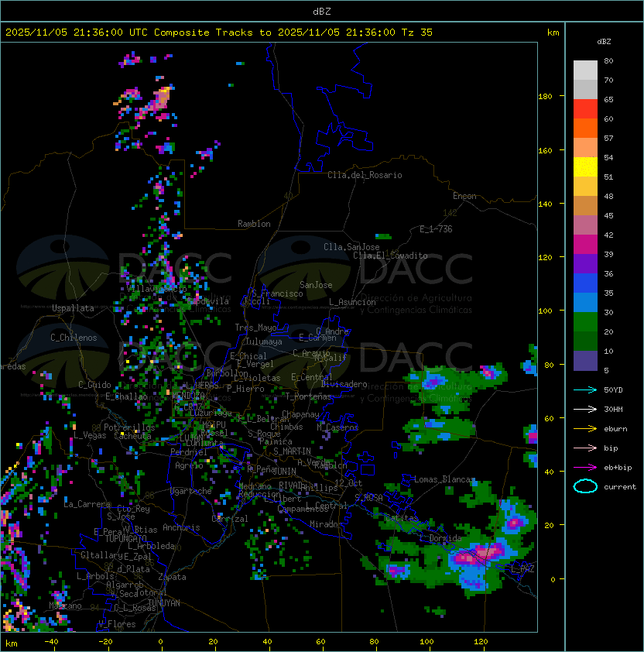
Task: Click the 'Clla.SanJose' map label
Action: pos(351,247)
